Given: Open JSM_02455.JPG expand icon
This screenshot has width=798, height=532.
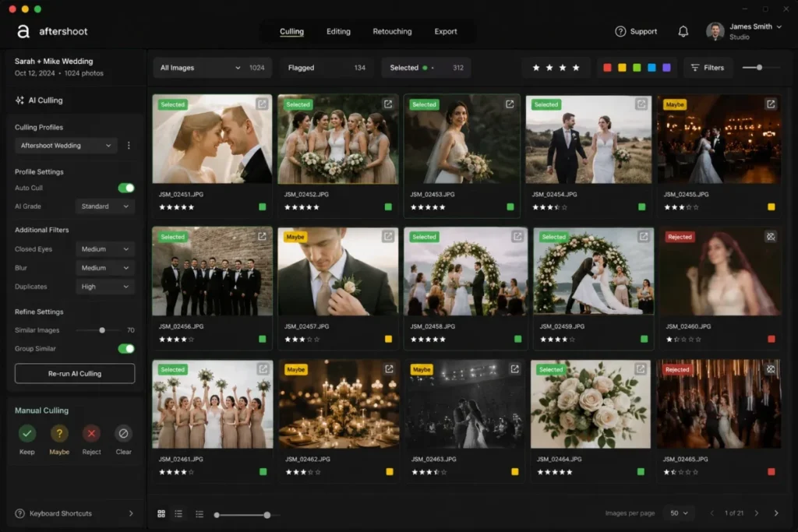Looking at the screenshot, I should click(x=771, y=104).
